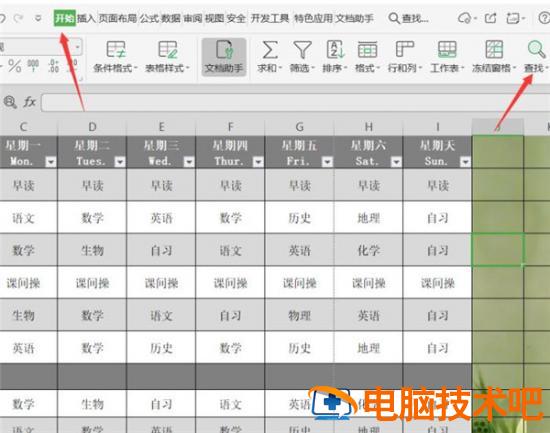
Task: Open the 星期五 Fri. filter dropdown
Action: pyautogui.click(x=327, y=162)
